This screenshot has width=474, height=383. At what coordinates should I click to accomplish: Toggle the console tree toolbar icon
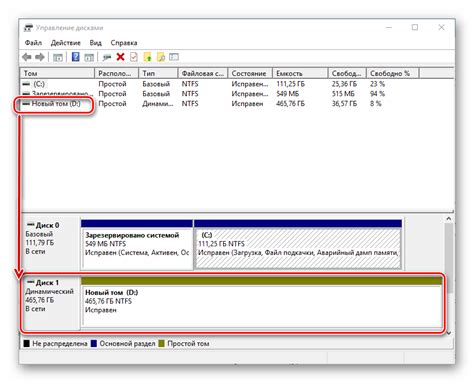coord(58,57)
